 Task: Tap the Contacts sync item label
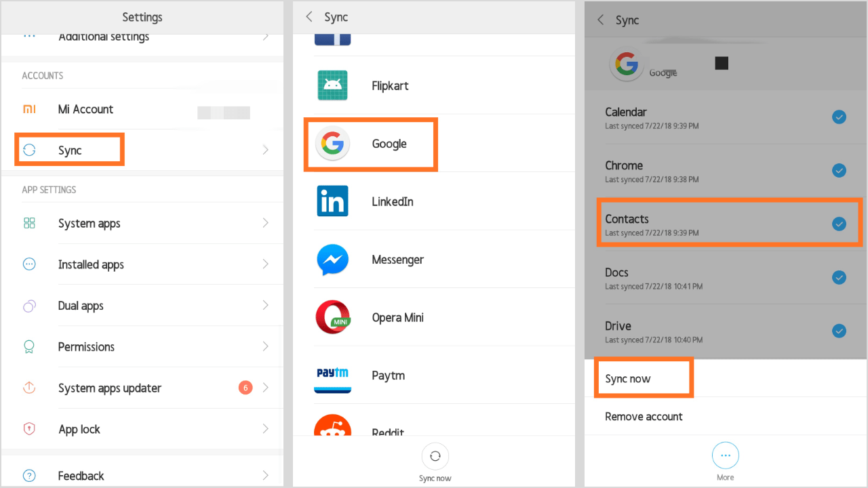point(627,219)
